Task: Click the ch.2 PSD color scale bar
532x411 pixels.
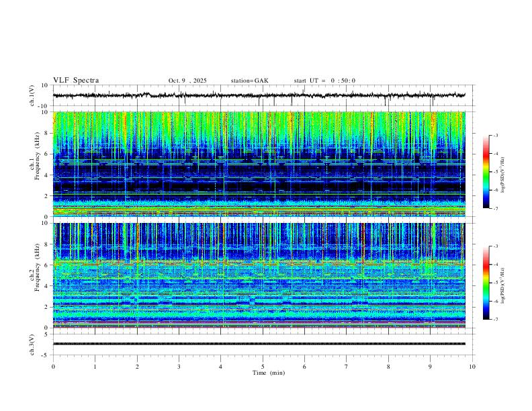Action: pyautogui.click(x=486, y=283)
